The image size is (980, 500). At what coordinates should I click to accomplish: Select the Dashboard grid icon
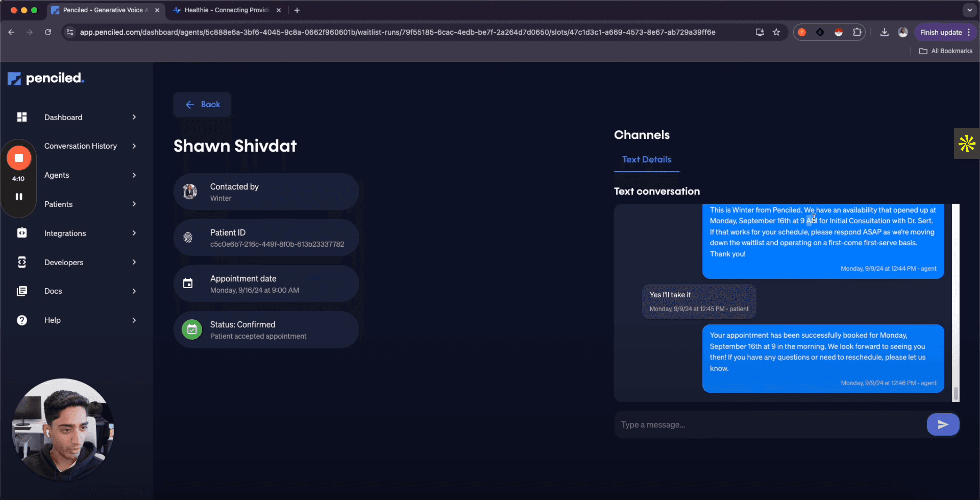(22, 117)
